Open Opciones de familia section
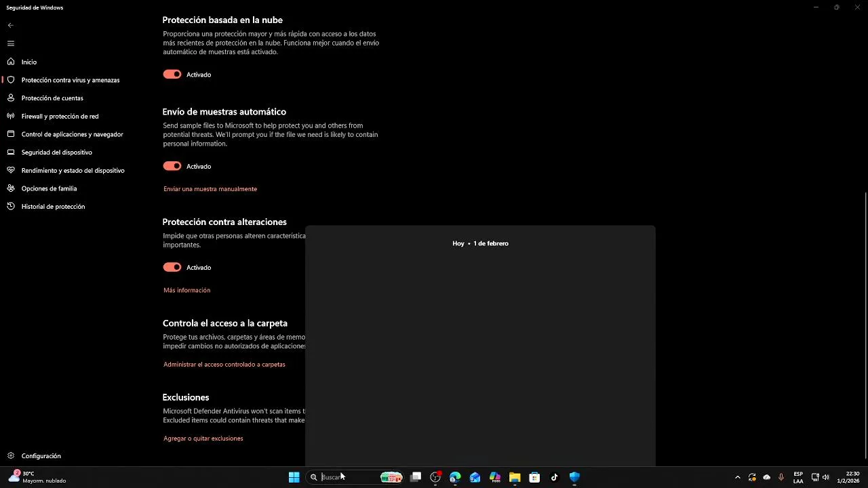 click(49, 188)
